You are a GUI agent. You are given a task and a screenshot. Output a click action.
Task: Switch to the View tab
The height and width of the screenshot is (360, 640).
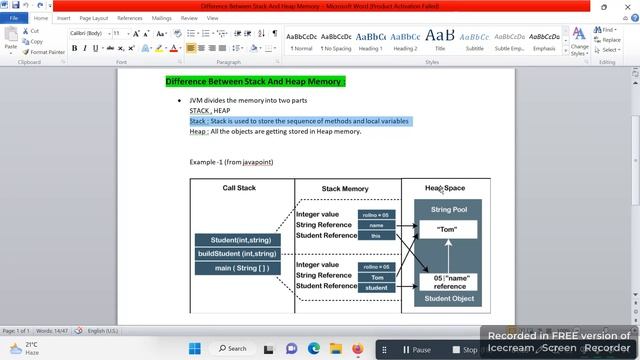(x=212, y=18)
